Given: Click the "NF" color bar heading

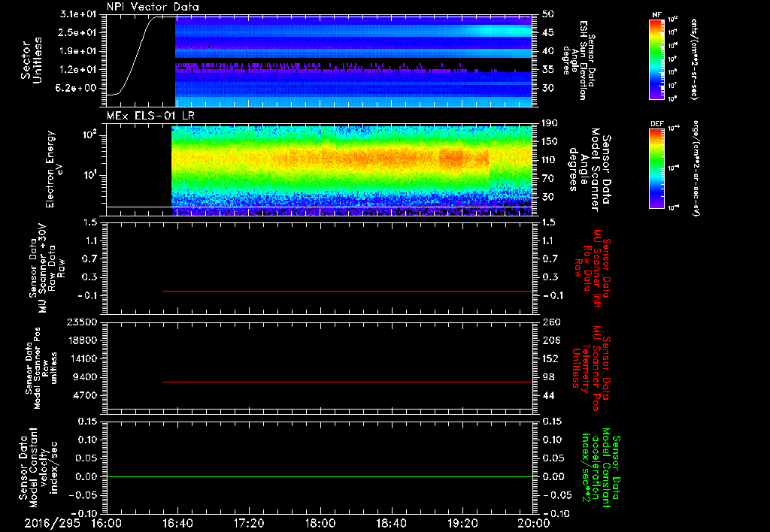Looking at the screenshot, I should tap(656, 15).
